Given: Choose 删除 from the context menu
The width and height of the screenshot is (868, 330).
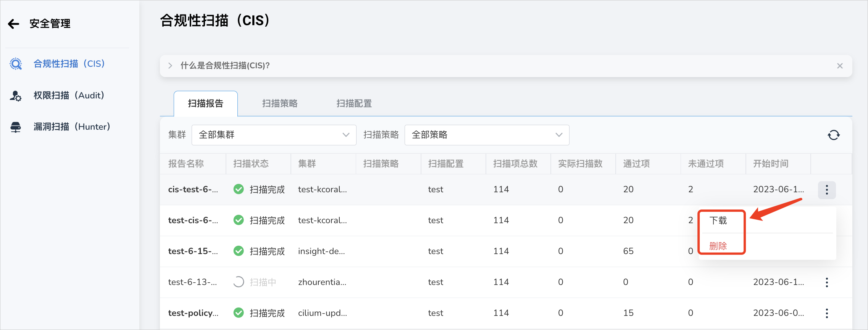Looking at the screenshot, I should [718, 246].
